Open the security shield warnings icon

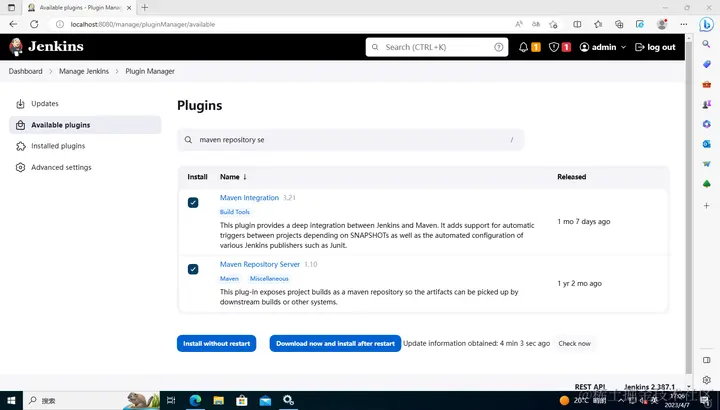(x=554, y=47)
